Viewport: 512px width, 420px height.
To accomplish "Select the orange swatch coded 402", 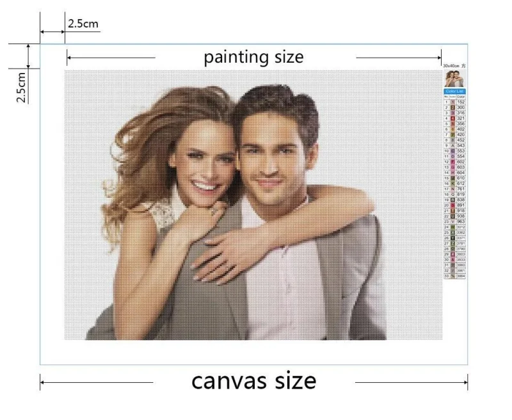I will [453, 129].
